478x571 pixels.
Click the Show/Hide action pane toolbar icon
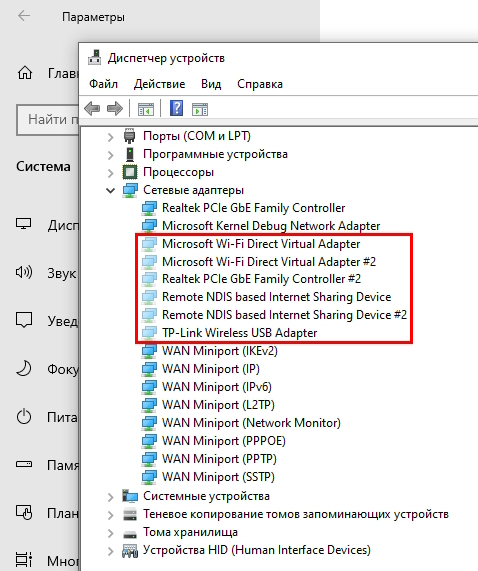point(200,109)
